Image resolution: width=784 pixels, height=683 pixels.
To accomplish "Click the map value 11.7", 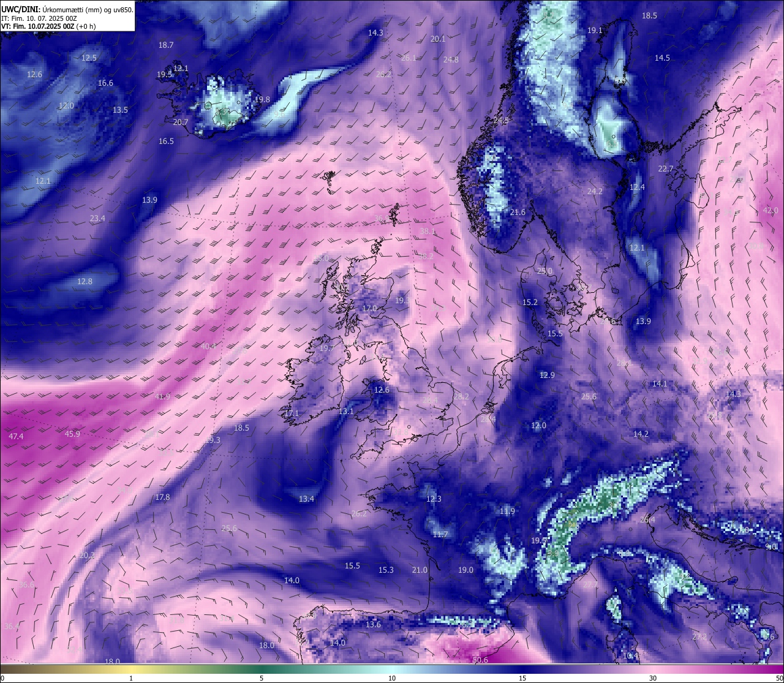I will point(440,535).
